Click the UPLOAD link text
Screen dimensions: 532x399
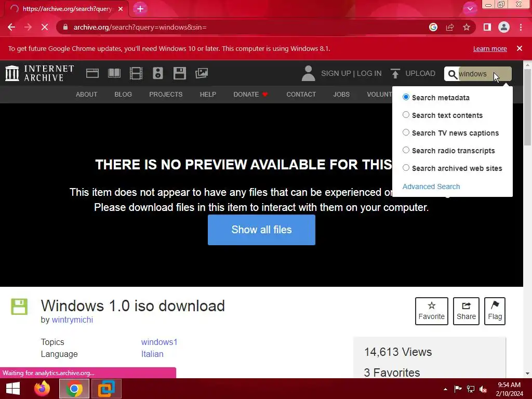(420, 73)
